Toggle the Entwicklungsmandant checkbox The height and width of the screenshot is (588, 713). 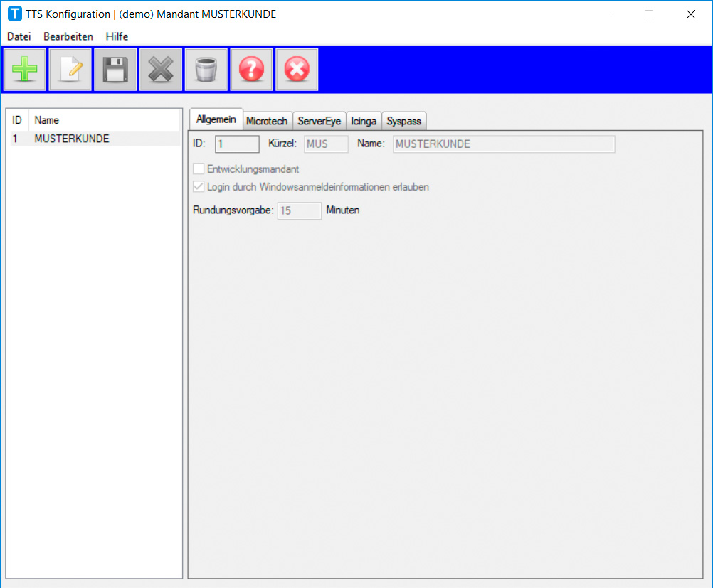pyautogui.click(x=199, y=169)
